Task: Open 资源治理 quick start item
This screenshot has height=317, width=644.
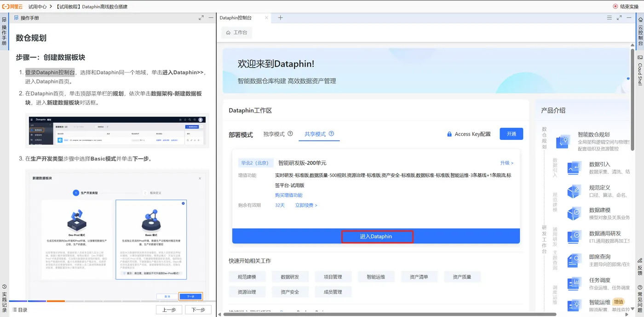Action: click(247, 292)
